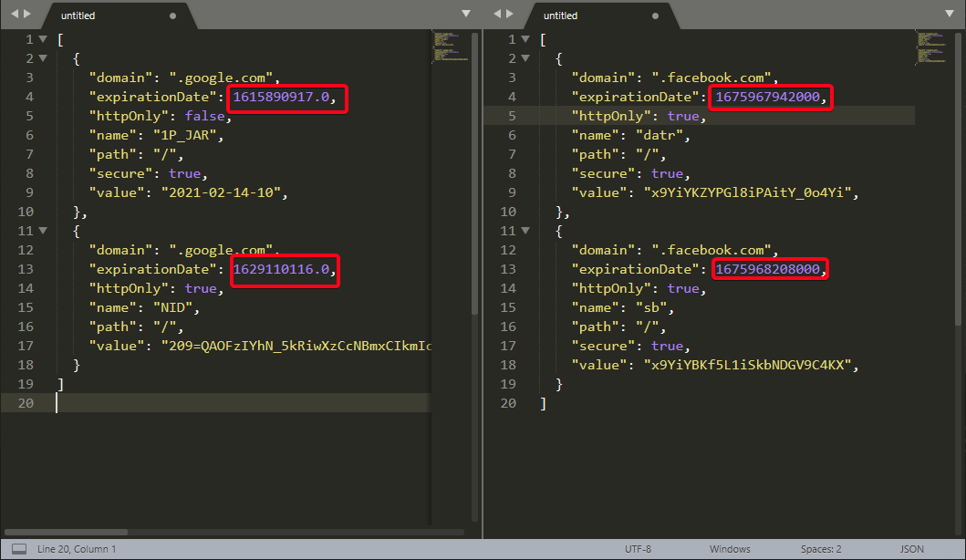Click "NID" name value
Viewport: 966px width, 560px height.
172,307
